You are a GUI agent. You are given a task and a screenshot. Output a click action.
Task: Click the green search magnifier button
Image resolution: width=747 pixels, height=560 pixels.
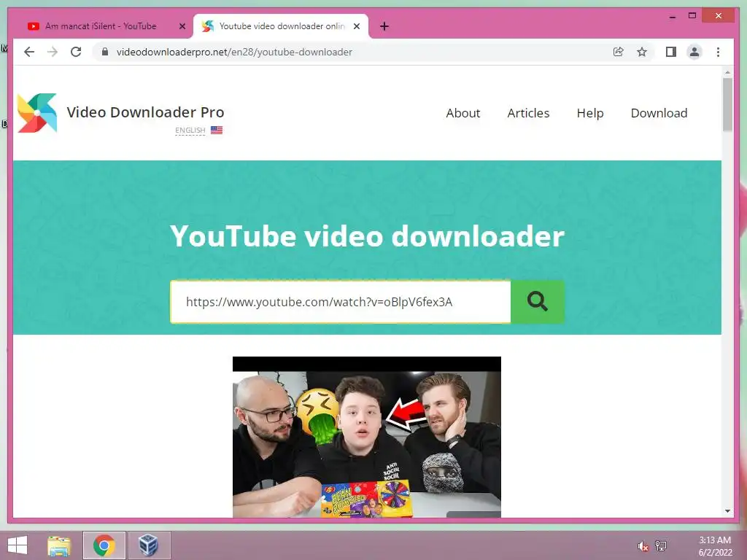[x=538, y=302]
